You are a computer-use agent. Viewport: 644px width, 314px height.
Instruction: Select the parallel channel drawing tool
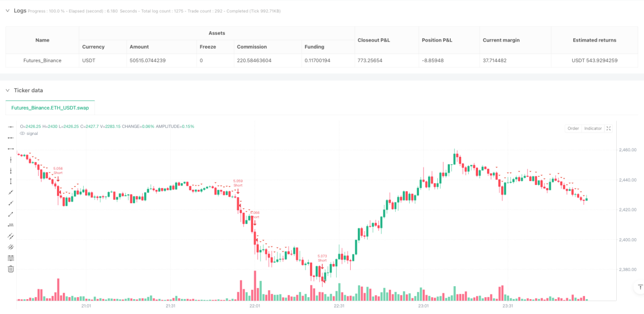11,236
